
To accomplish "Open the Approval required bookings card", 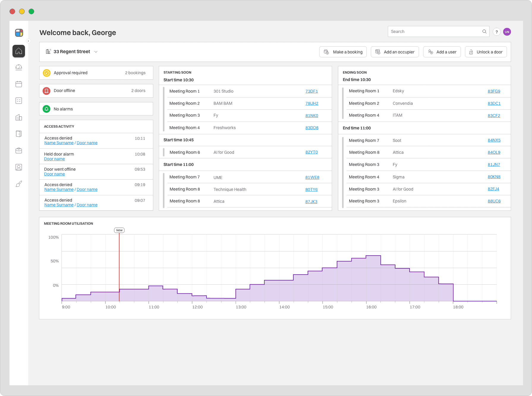I will pos(96,73).
